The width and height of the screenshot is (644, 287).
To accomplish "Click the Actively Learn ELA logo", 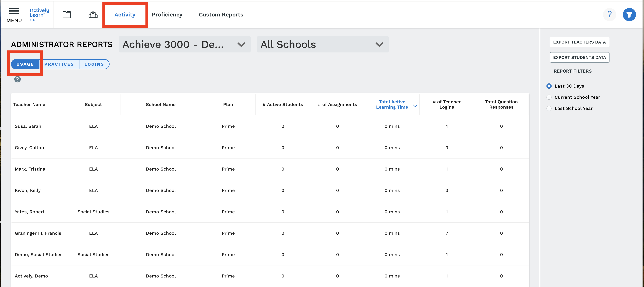I will pos(39,15).
